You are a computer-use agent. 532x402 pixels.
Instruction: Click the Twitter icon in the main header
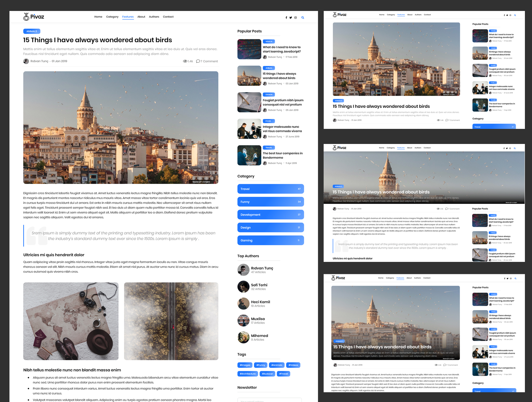[x=291, y=18]
